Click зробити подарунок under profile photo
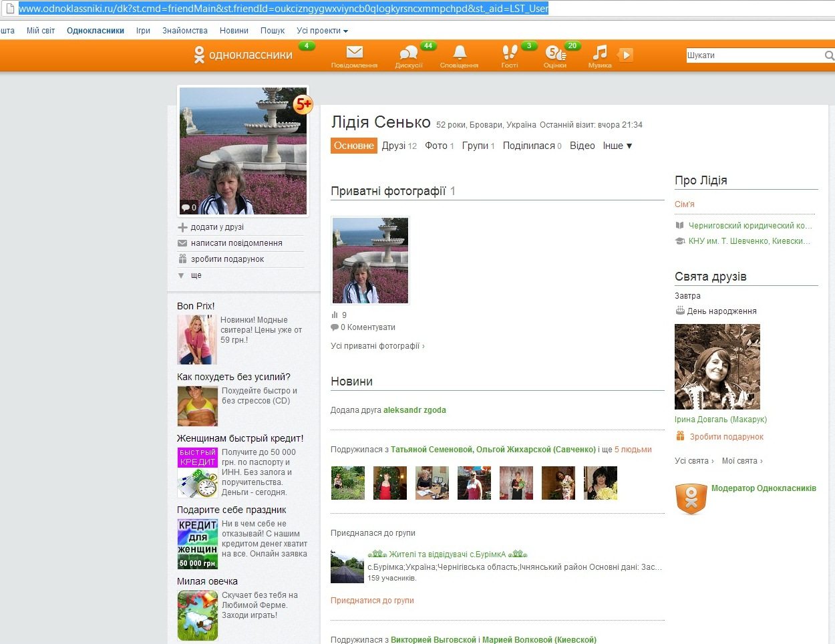This screenshot has height=644, width=835. [227, 259]
